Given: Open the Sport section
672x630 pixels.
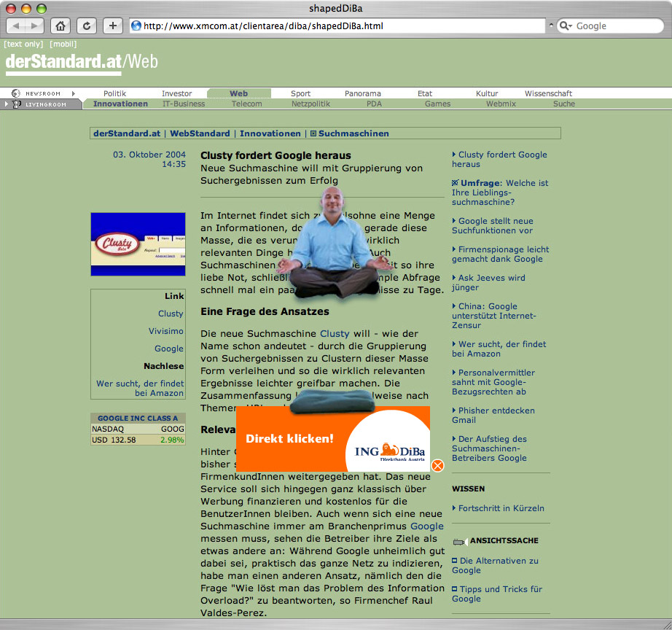Looking at the screenshot, I should (x=300, y=93).
